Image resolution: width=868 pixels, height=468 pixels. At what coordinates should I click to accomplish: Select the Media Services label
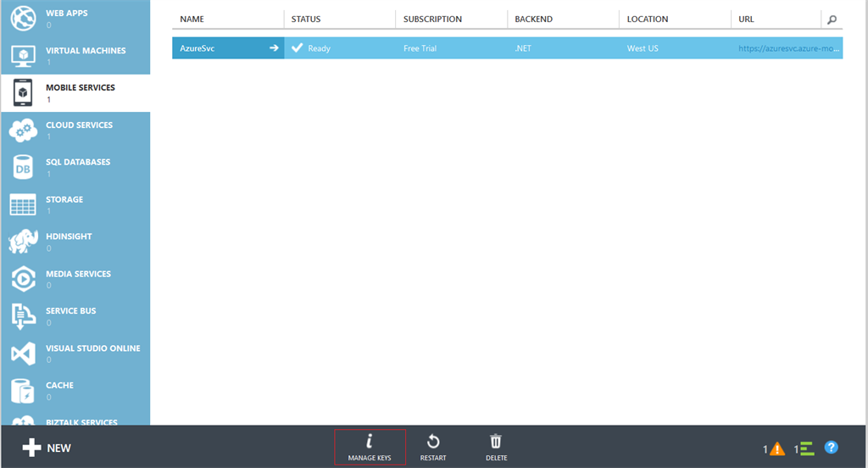tap(78, 274)
